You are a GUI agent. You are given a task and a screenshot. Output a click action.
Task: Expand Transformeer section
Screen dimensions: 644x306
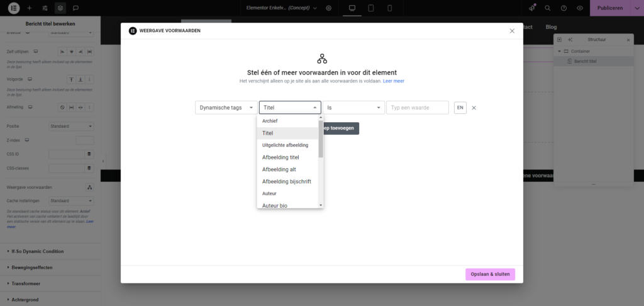(50, 284)
